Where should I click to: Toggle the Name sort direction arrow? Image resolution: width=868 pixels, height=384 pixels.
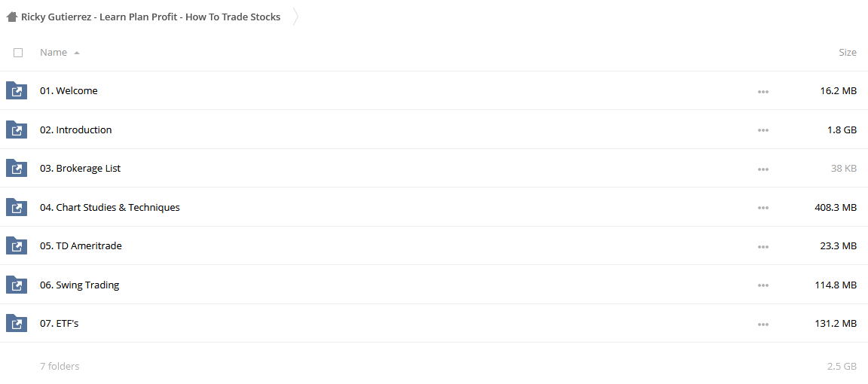[76, 53]
